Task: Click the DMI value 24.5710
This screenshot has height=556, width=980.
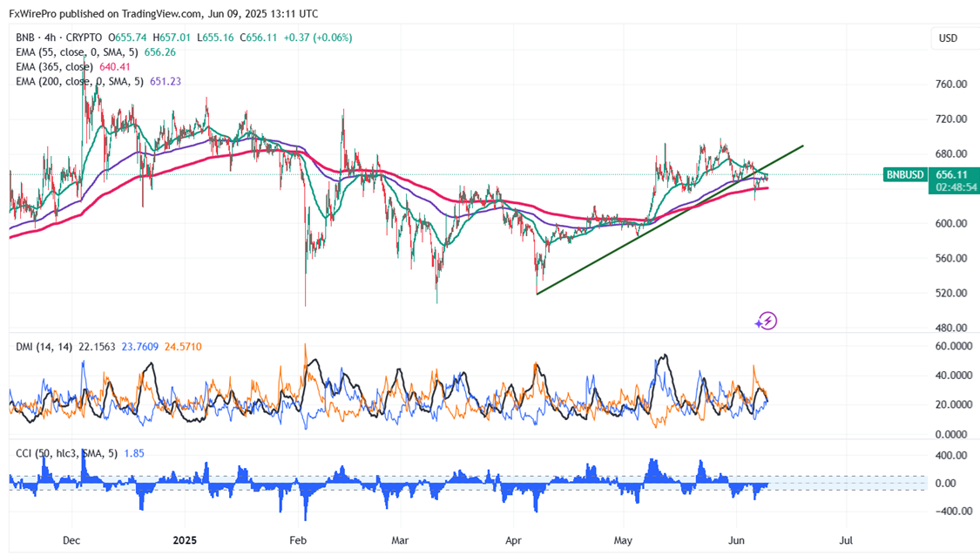Action: click(183, 347)
